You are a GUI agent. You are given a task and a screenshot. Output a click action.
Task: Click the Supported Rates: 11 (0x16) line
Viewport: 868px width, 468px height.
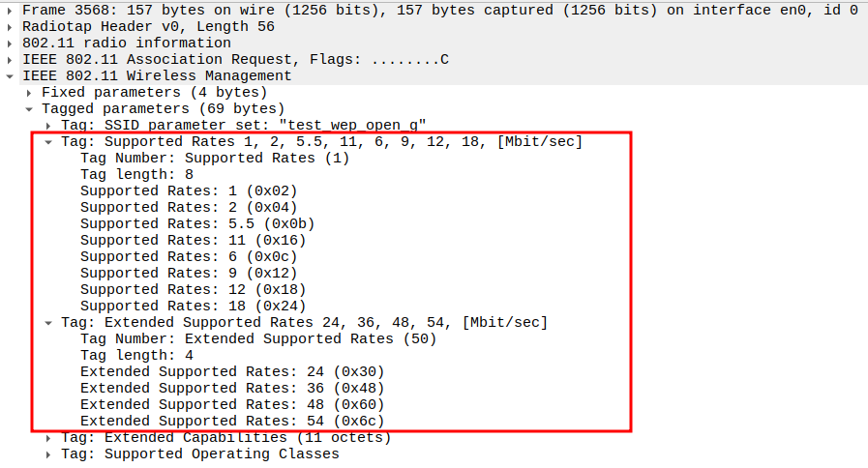tap(193, 241)
